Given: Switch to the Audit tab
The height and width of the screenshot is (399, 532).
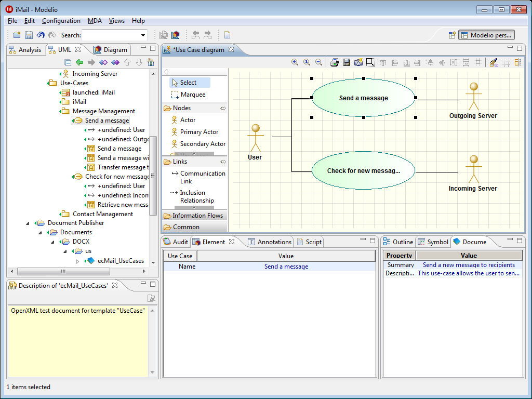Looking at the screenshot, I should click(x=176, y=242).
